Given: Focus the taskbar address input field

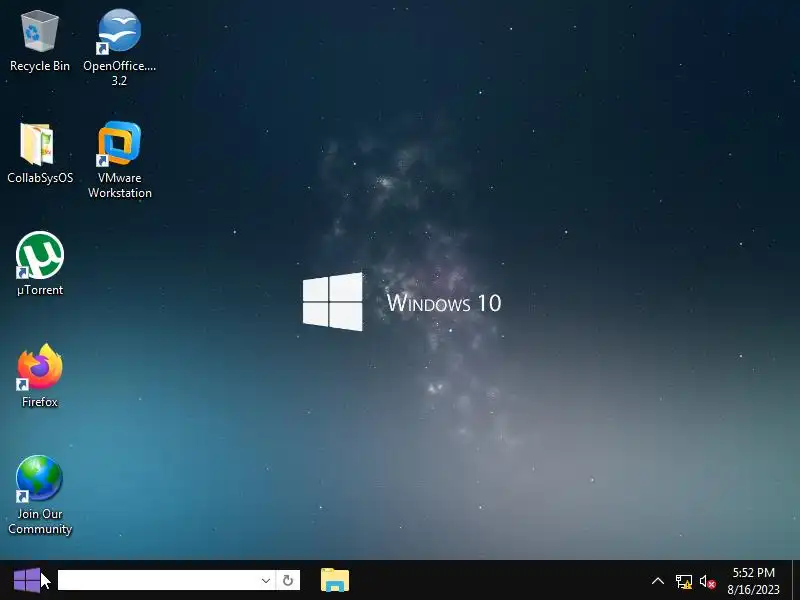Looking at the screenshot, I should [159, 581].
